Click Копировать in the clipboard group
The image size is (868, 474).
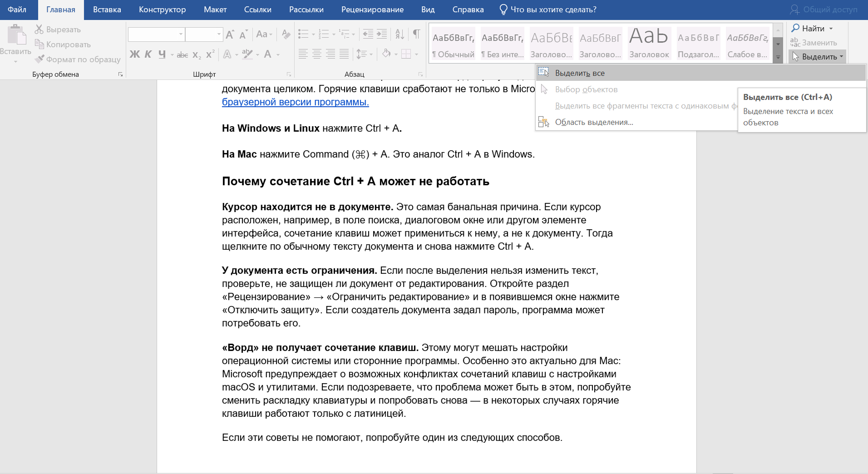[63, 44]
